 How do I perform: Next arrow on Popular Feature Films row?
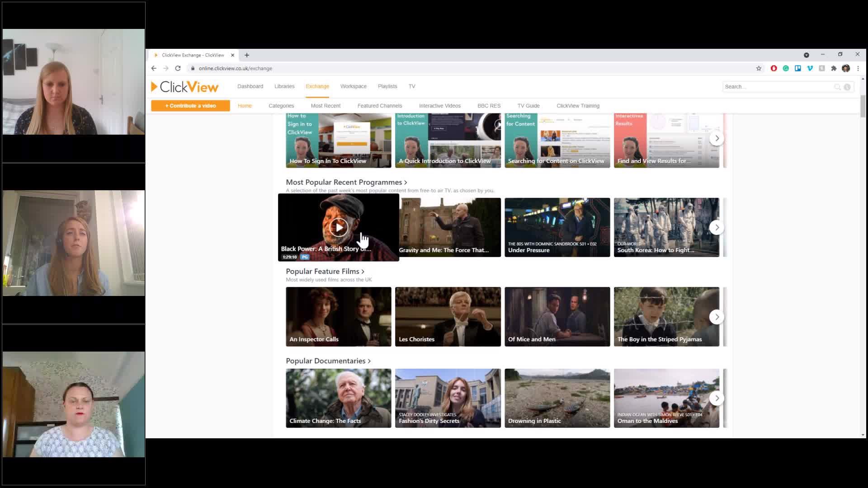[717, 317]
